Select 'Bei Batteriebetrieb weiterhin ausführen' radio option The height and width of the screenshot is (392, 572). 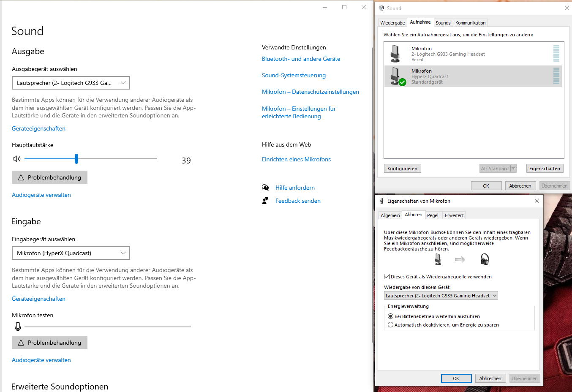[390, 316]
